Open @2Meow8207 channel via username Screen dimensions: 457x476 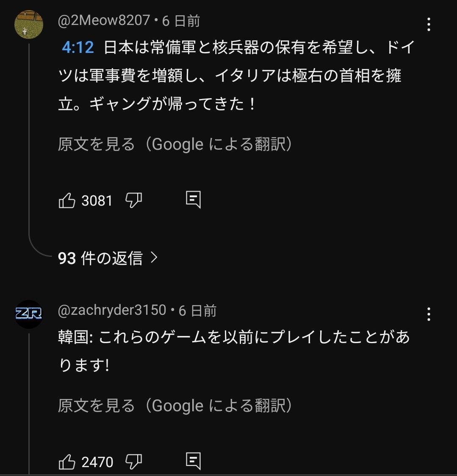(104, 20)
